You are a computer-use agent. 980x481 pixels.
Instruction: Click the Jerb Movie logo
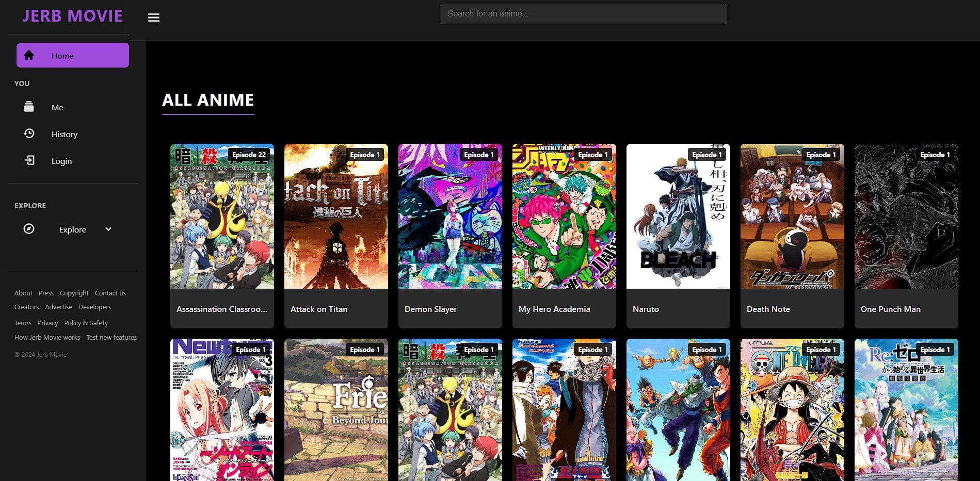72,16
